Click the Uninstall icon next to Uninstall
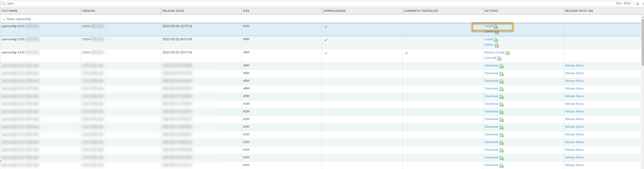The image size is (644, 169). 499,59
